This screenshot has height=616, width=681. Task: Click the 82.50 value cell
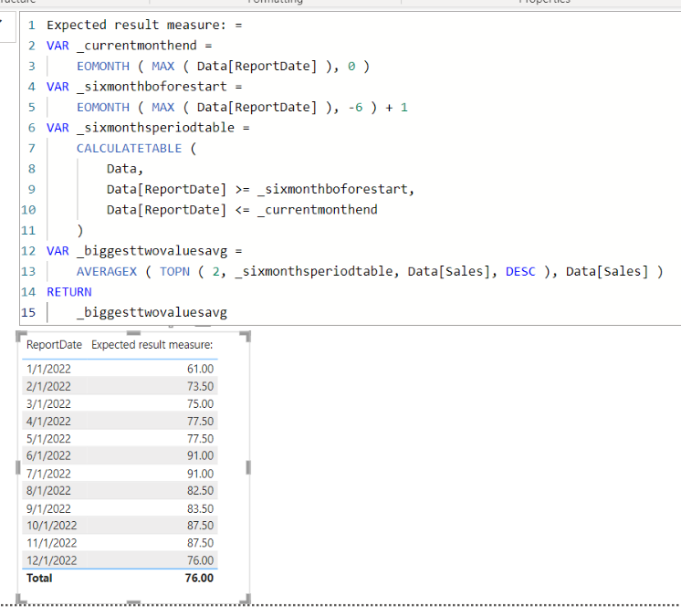tap(200, 491)
